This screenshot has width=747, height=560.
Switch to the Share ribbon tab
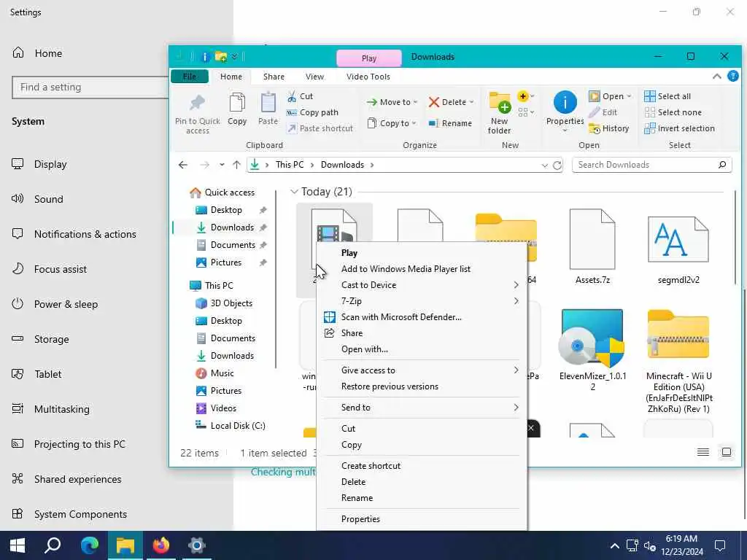(x=274, y=76)
